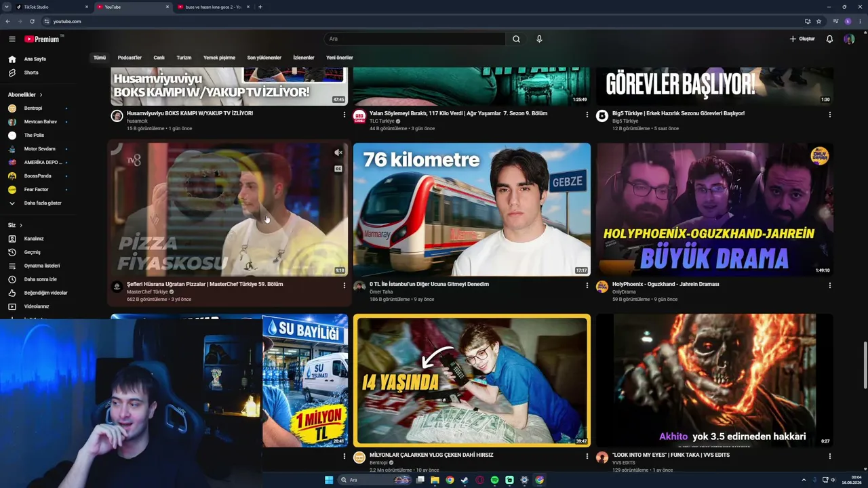Viewport: 868px width, 488px height.
Task: Click the YouTube search input field
Action: coord(415,39)
